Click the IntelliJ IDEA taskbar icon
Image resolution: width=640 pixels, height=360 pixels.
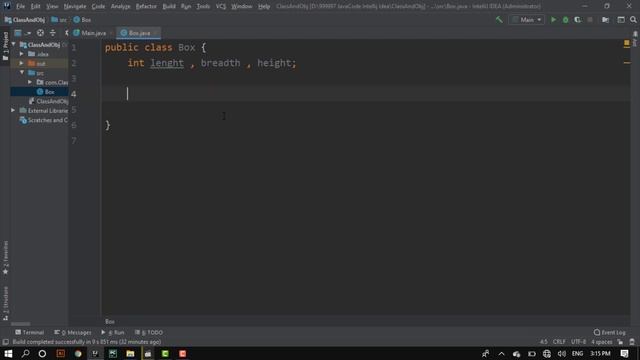pyautogui.click(x=95, y=353)
